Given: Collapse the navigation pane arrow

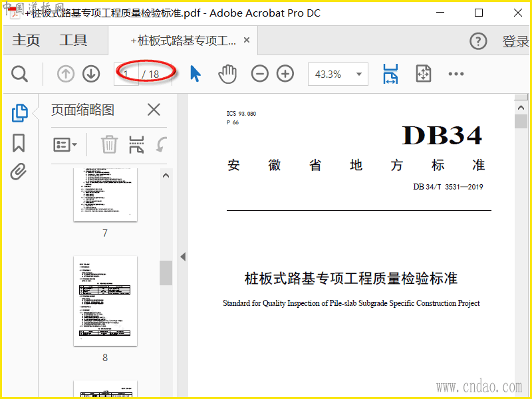Looking at the screenshot, I should tap(183, 257).
